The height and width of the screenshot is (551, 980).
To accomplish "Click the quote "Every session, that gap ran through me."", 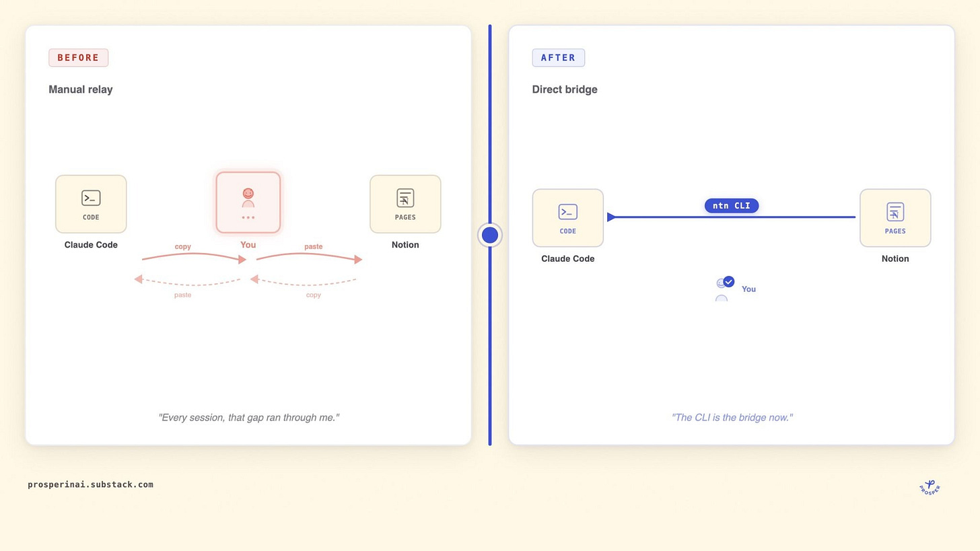I will [x=248, y=418].
